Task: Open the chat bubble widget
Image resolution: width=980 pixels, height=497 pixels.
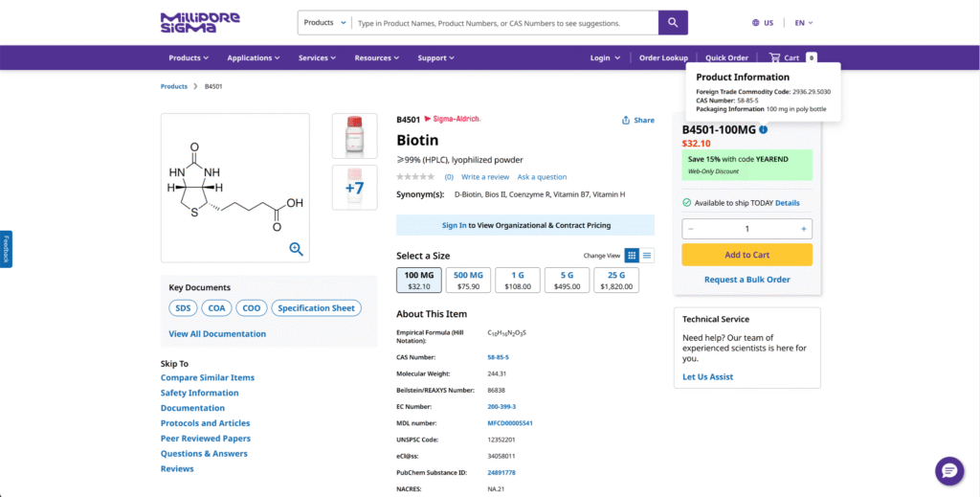Action: pyautogui.click(x=948, y=470)
